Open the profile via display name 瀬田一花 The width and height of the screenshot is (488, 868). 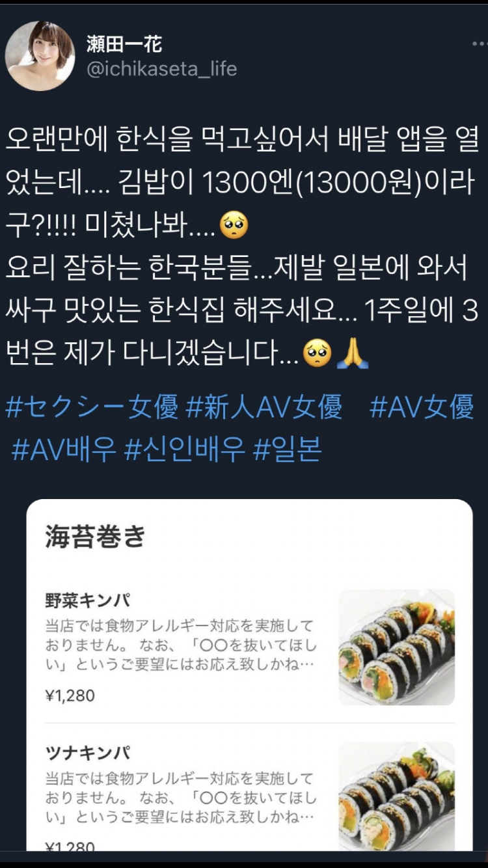[124, 44]
